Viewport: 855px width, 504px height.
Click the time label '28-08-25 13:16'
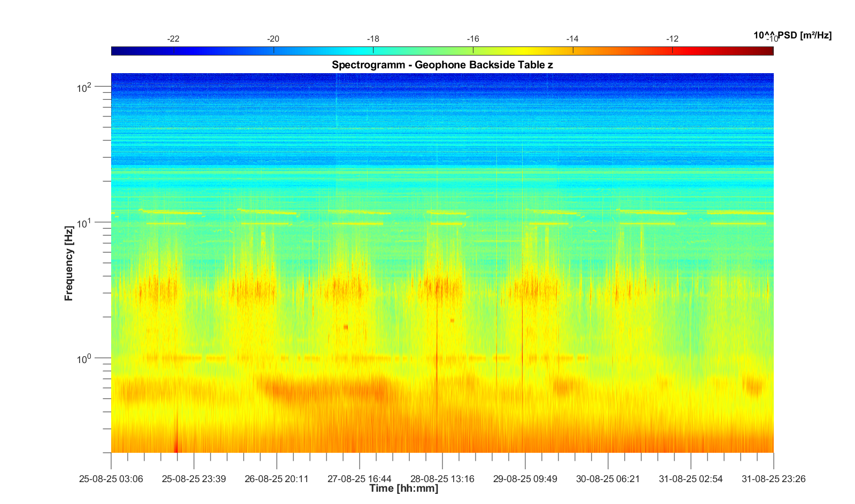pos(442,479)
